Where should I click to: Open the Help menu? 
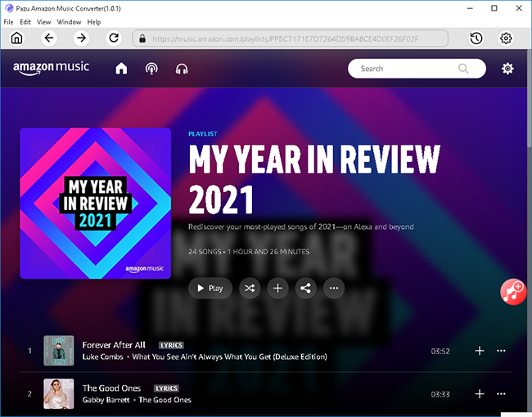[94, 22]
